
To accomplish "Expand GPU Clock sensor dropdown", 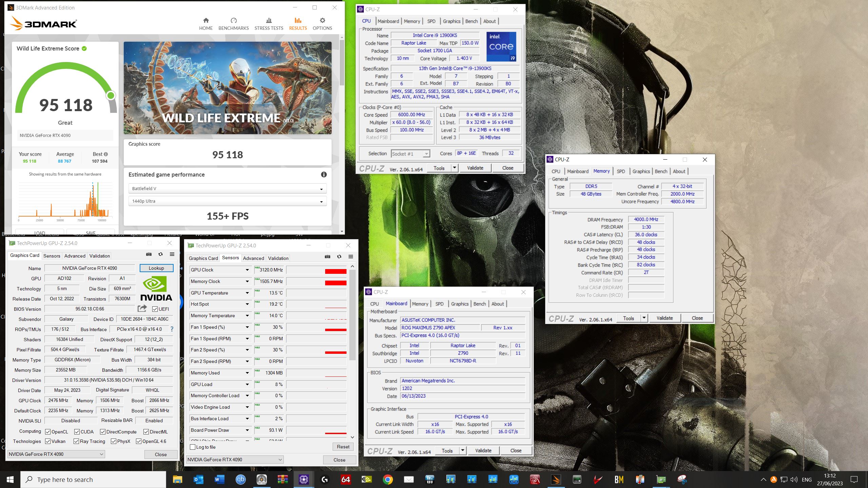I will (247, 270).
